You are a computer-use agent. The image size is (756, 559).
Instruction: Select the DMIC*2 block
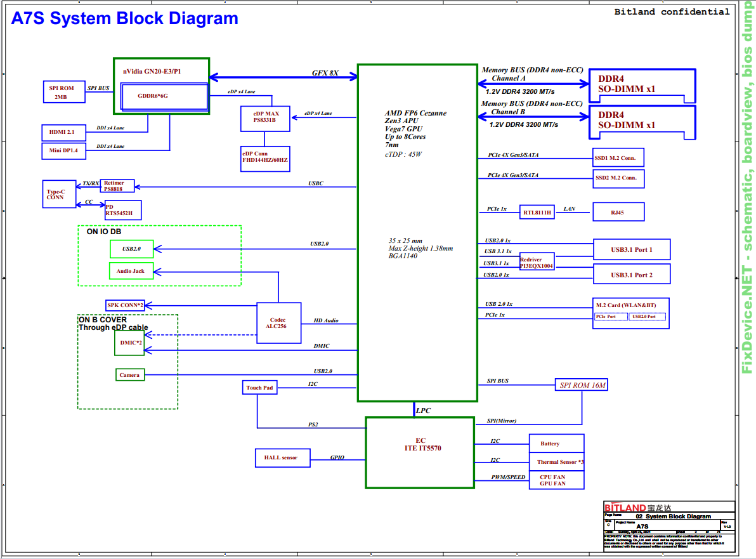click(129, 343)
